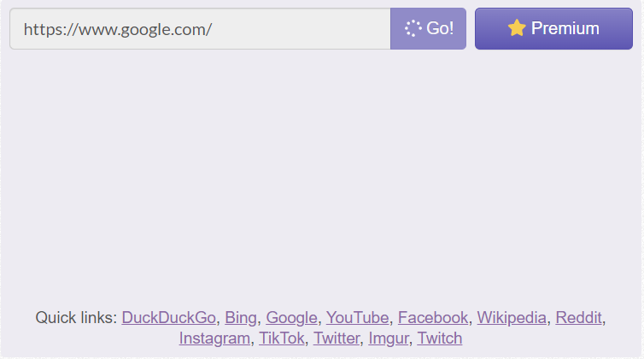This screenshot has height=359, width=644.
Task: Click the "Quick links:" label text
Action: point(76,318)
